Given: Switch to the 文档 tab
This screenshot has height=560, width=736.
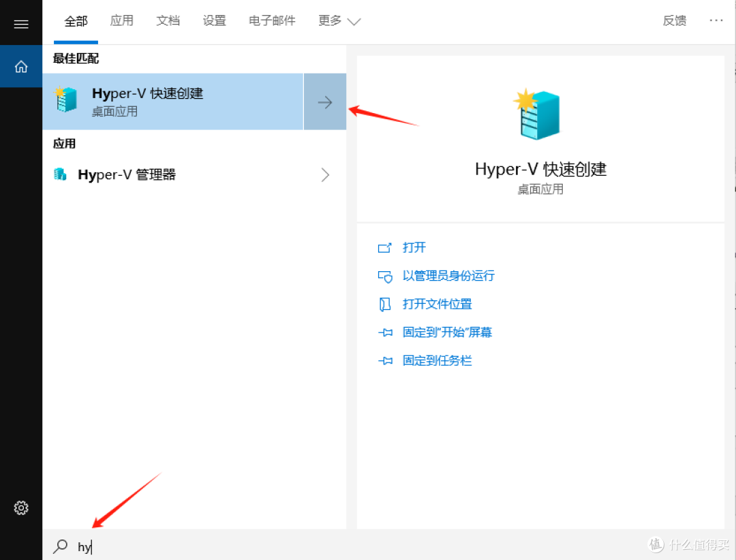Looking at the screenshot, I should coord(168,20).
